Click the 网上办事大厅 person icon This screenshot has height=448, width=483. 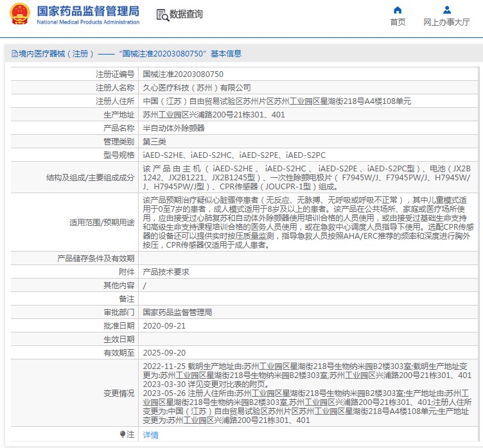(x=446, y=10)
